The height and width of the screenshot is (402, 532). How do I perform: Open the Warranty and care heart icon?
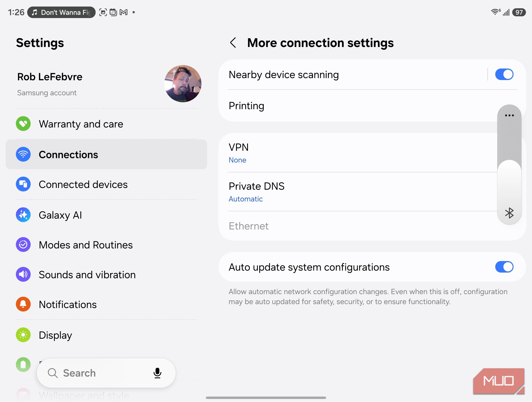23,124
